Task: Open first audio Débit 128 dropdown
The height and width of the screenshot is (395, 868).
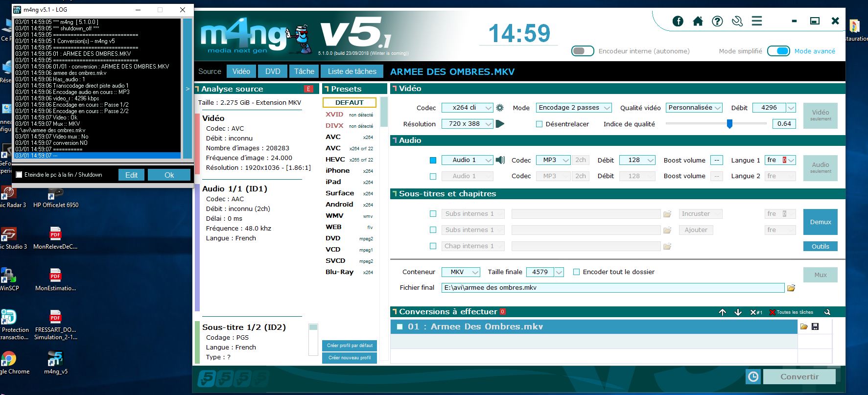Action: pos(637,160)
